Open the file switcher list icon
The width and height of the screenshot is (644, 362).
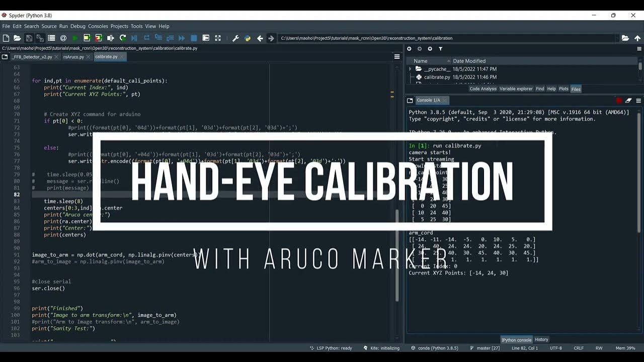pos(51,38)
